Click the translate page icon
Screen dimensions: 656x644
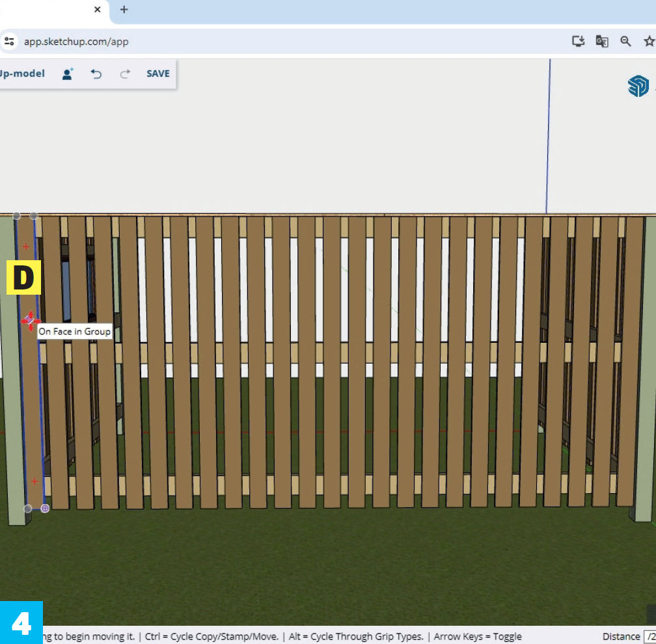click(x=602, y=42)
